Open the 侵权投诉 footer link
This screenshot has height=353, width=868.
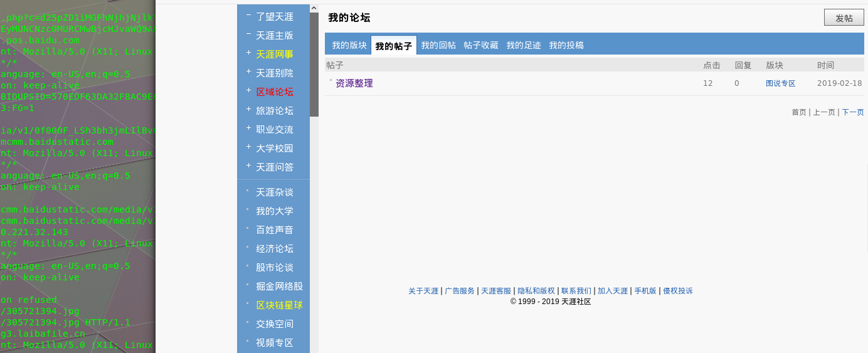pyautogui.click(x=678, y=291)
